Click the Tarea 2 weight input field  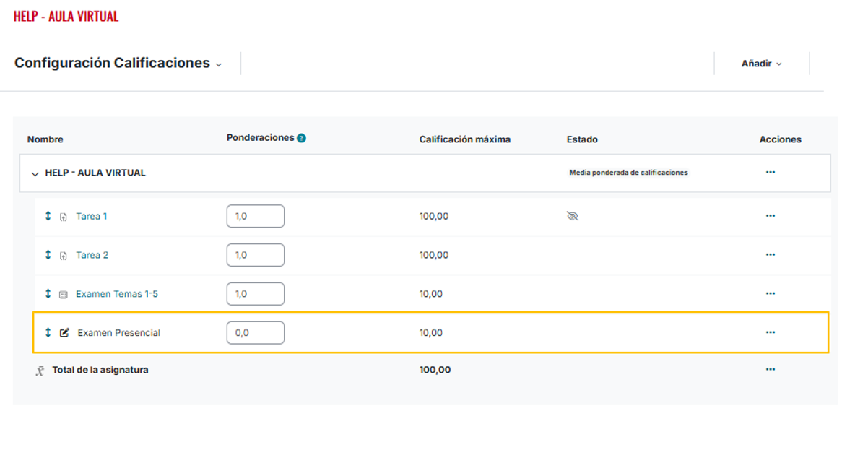pyautogui.click(x=256, y=255)
